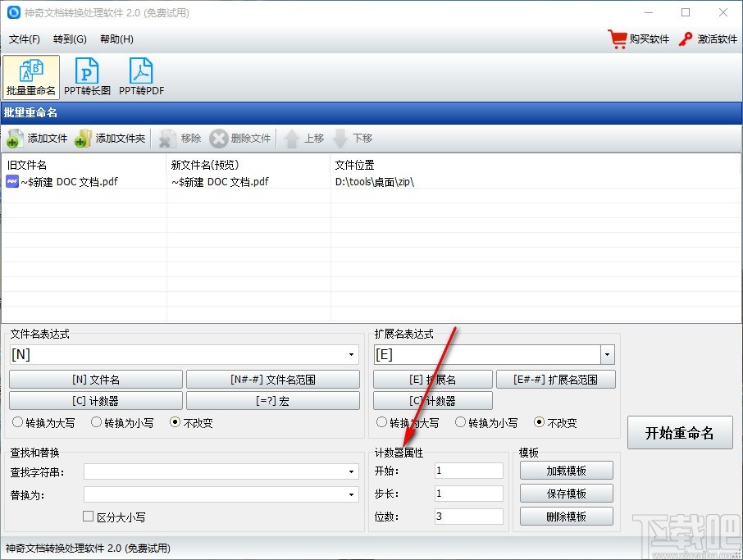Viewport: 743px width, 560px height.
Task: Click the application logo in title bar
Action: (x=14, y=12)
